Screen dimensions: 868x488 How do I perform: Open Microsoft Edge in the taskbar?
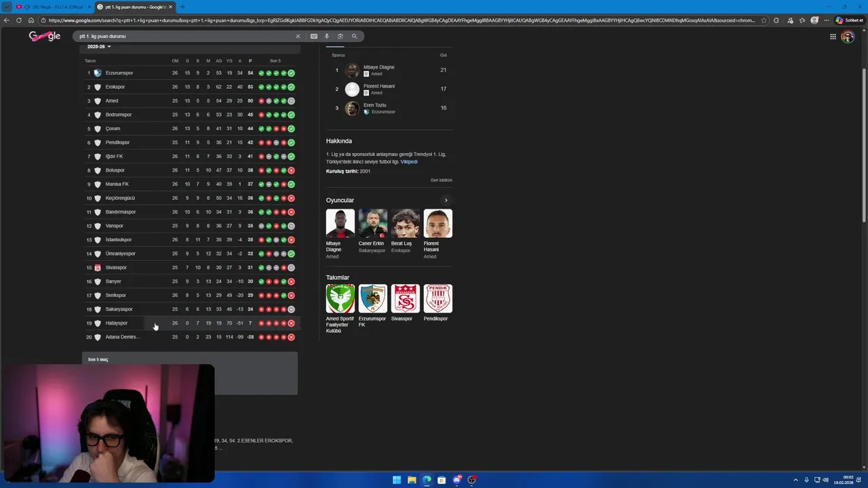(427, 480)
